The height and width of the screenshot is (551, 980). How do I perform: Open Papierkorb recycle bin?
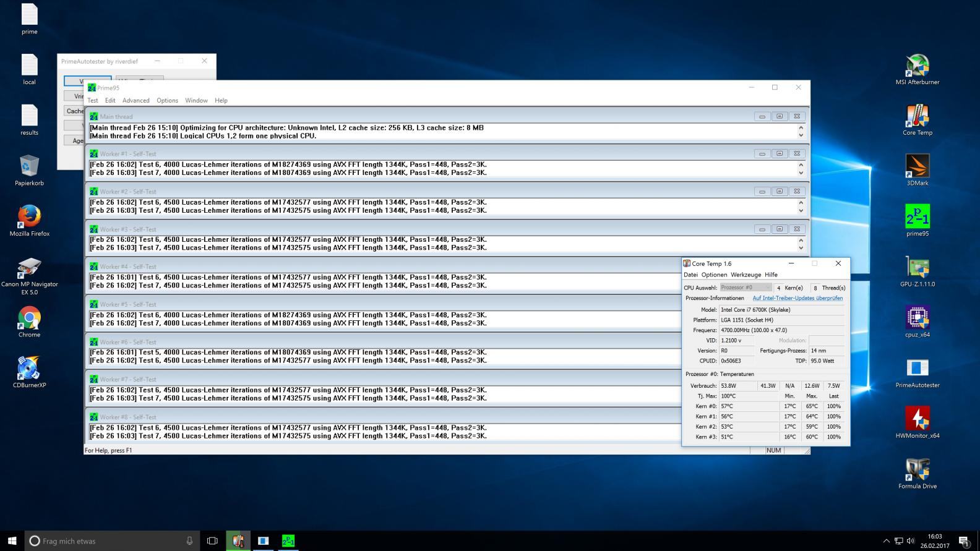(x=29, y=170)
